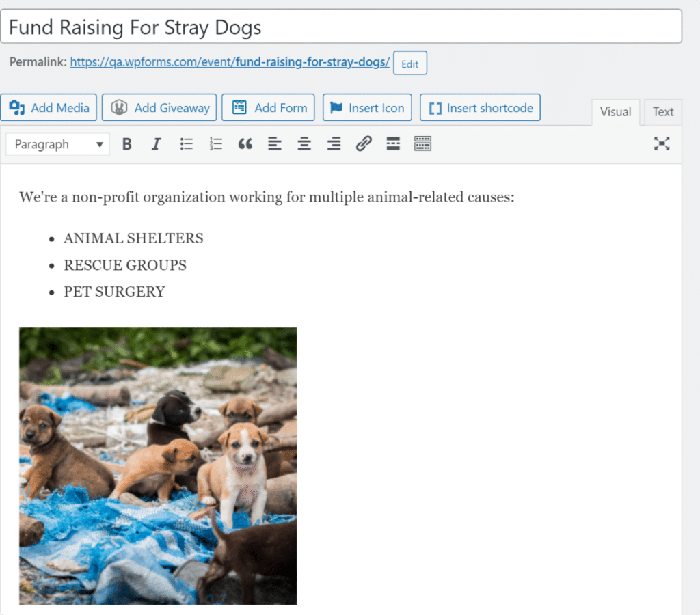The image size is (700, 615).
Task: Insert a hyperlink
Action: coord(364,143)
